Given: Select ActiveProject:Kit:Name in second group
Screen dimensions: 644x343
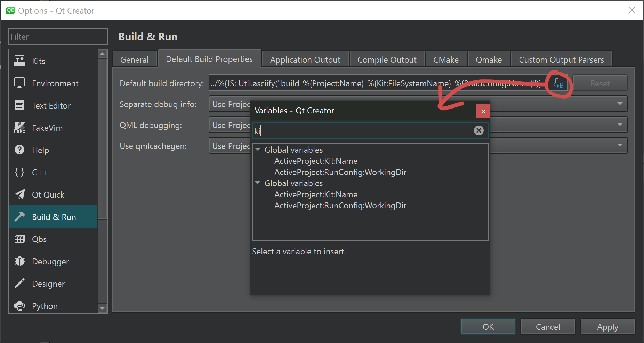Looking at the screenshot, I should click(316, 194).
